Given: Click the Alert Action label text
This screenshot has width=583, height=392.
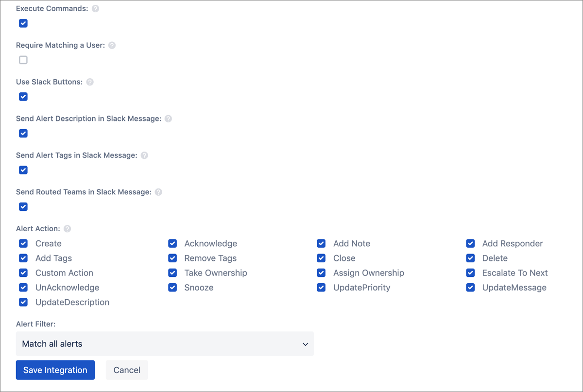Looking at the screenshot, I should (38, 228).
